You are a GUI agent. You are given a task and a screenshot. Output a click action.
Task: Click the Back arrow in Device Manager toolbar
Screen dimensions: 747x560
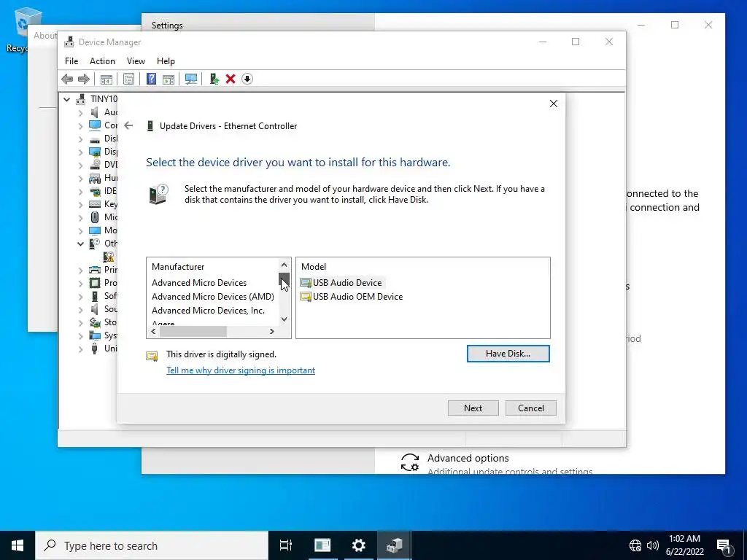point(67,79)
